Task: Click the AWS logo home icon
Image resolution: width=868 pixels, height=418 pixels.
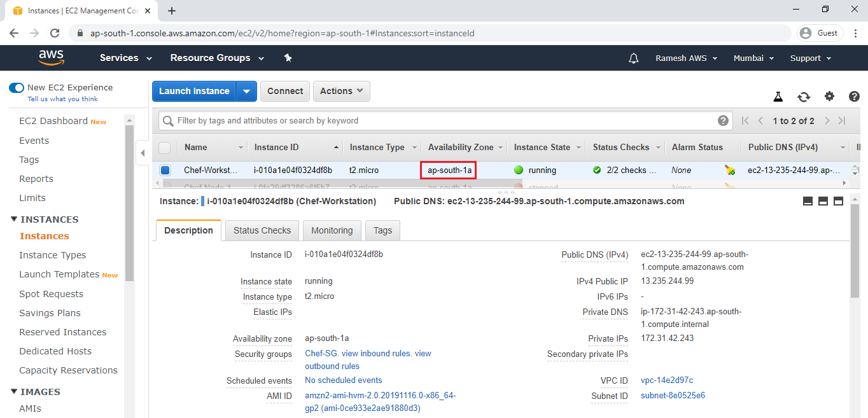Action: coord(51,58)
